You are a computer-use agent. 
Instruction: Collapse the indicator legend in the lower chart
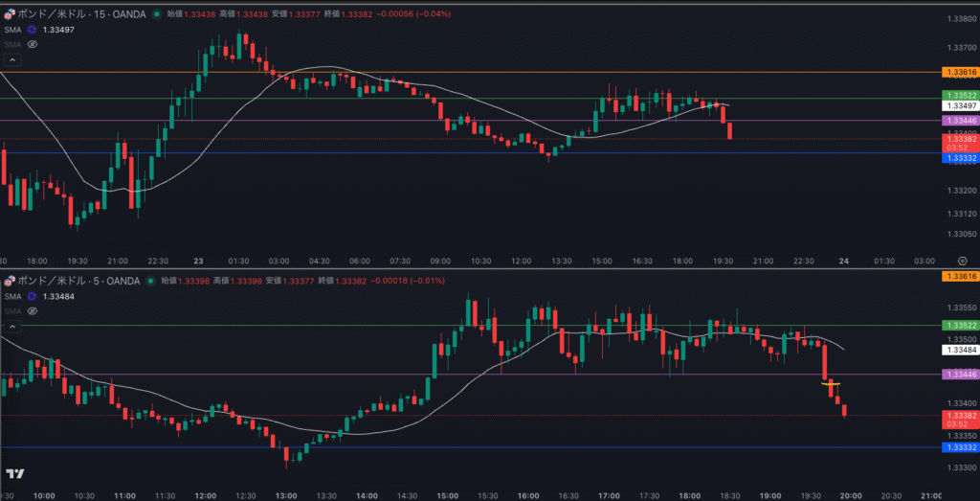(11, 326)
